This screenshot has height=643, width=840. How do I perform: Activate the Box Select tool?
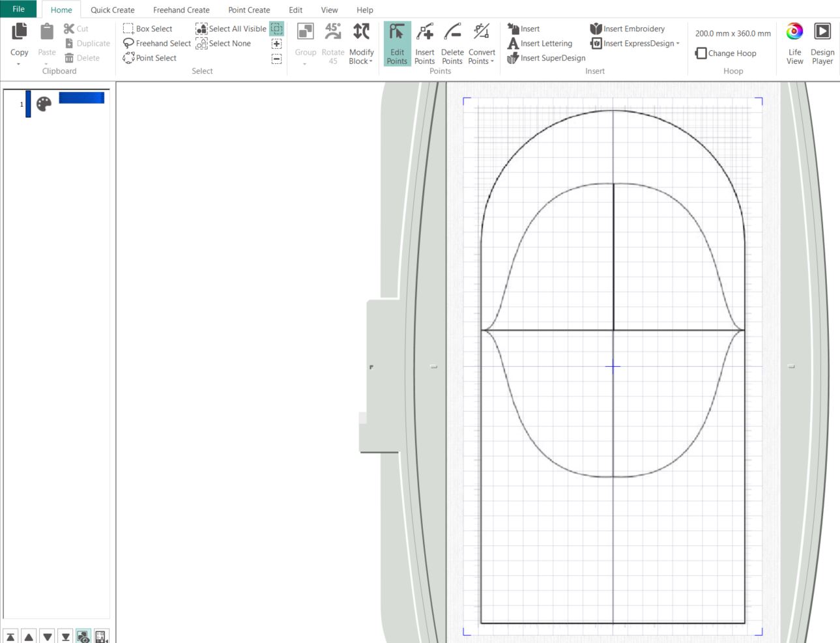tap(148, 29)
